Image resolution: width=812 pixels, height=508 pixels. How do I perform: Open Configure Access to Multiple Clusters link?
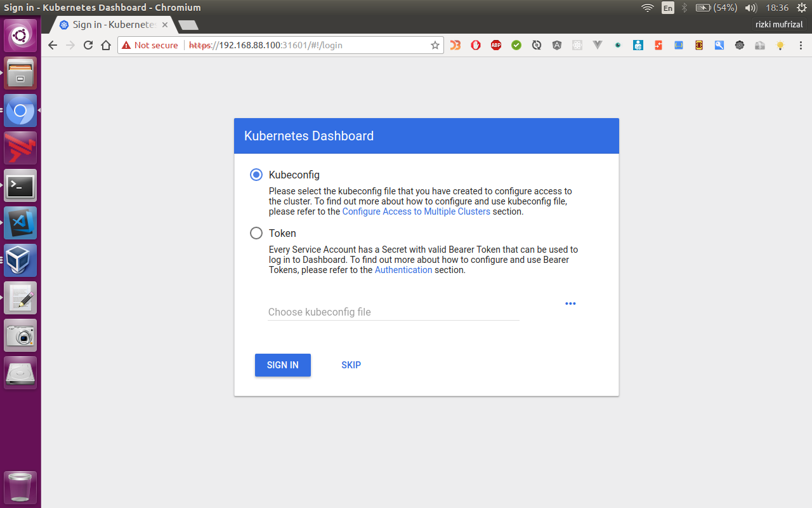pos(416,211)
